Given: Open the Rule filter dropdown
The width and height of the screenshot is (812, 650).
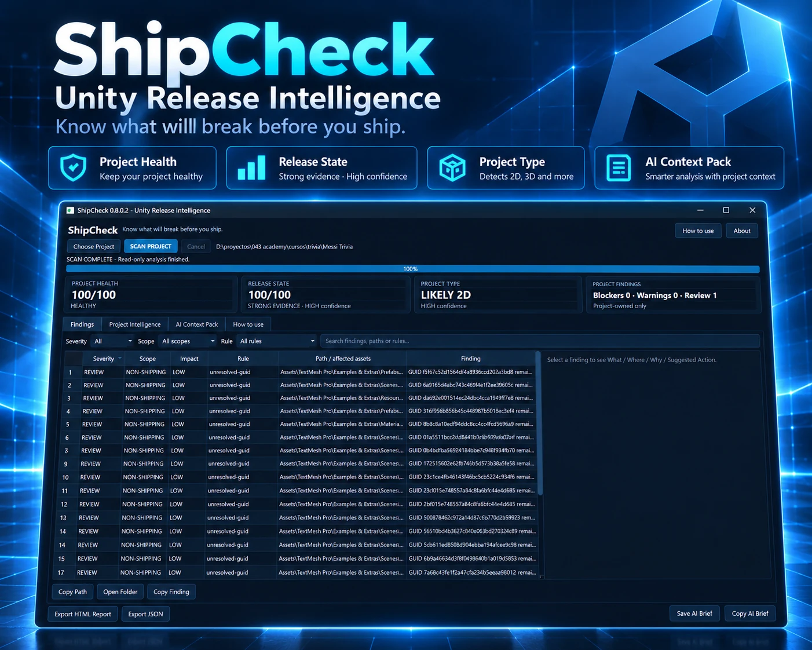Looking at the screenshot, I should [277, 341].
